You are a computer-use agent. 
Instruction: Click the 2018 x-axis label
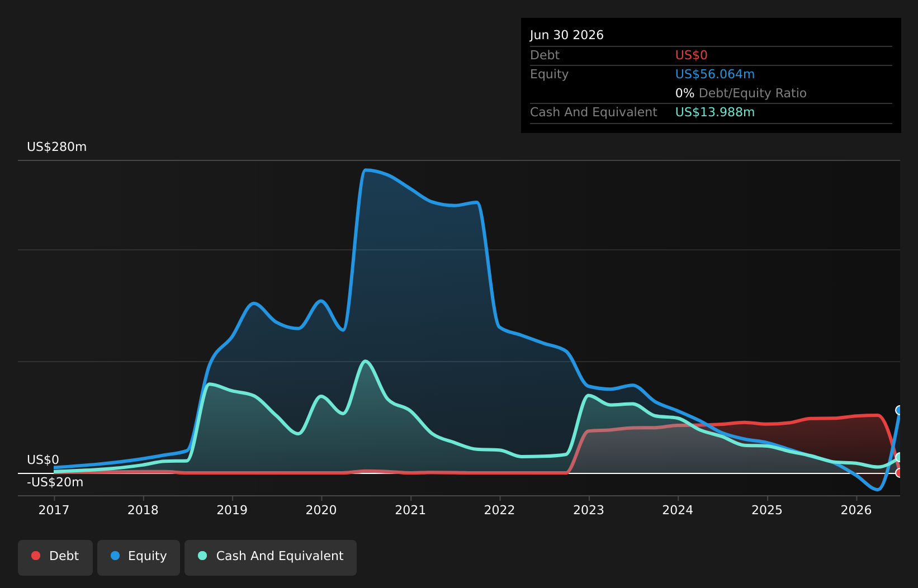point(143,510)
